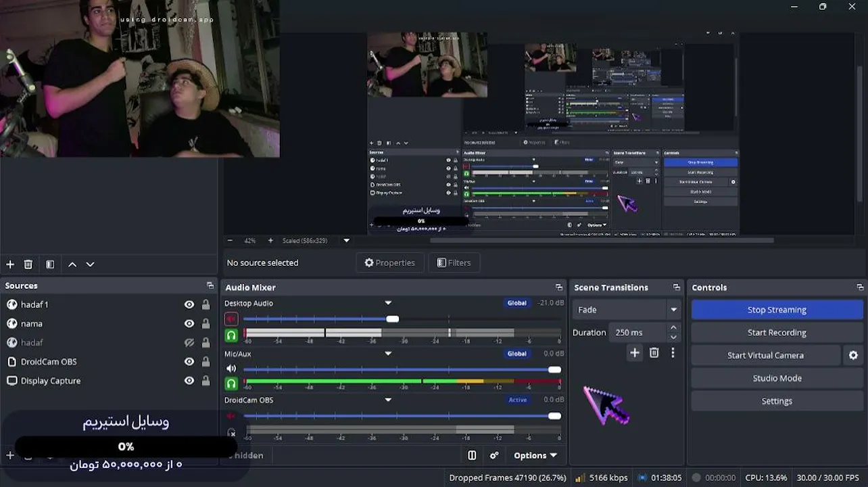Screen dimensions: 868x487
Task: Switch audio mixer to vertical layout icon
Action: (x=473, y=455)
